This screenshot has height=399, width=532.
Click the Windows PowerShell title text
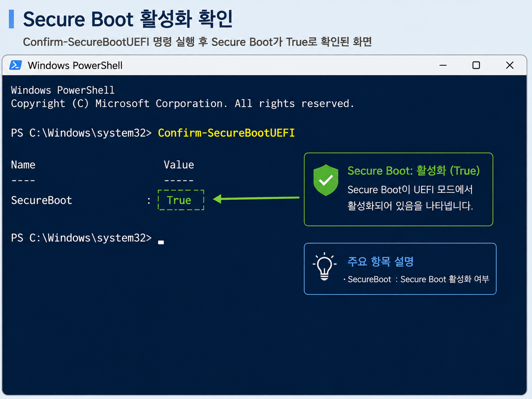[x=75, y=65]
